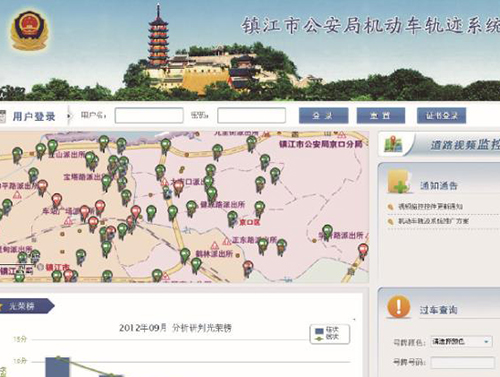Image resolution: width=500 pixels, height=377 pixels.
Task: Focus the 用户名 input field
Action: (x=149, y=116)
